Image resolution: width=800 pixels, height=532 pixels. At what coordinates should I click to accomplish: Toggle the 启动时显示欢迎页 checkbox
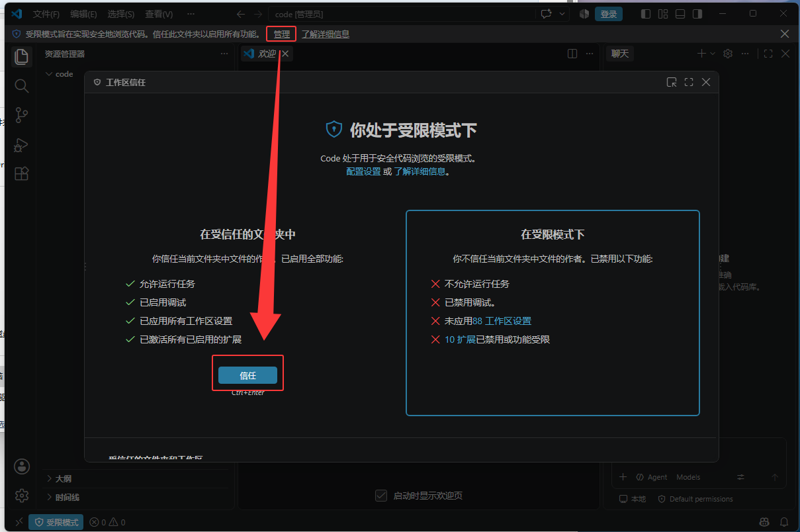381,496
